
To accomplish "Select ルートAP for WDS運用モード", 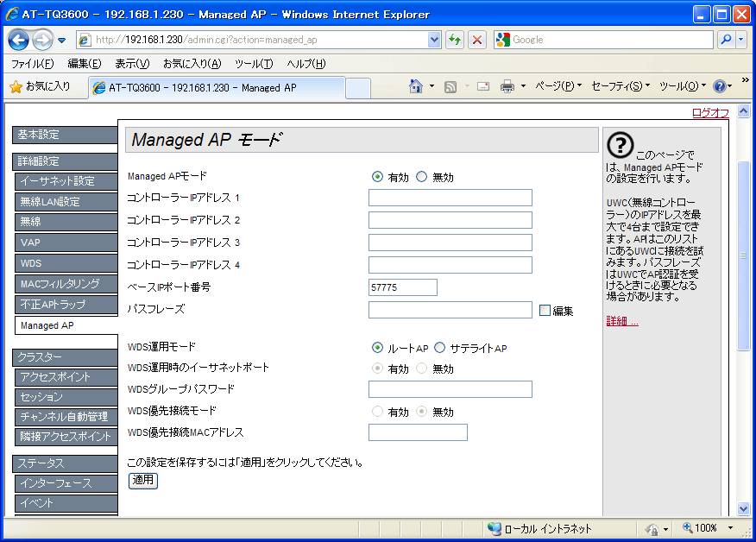I will point(377,348).
